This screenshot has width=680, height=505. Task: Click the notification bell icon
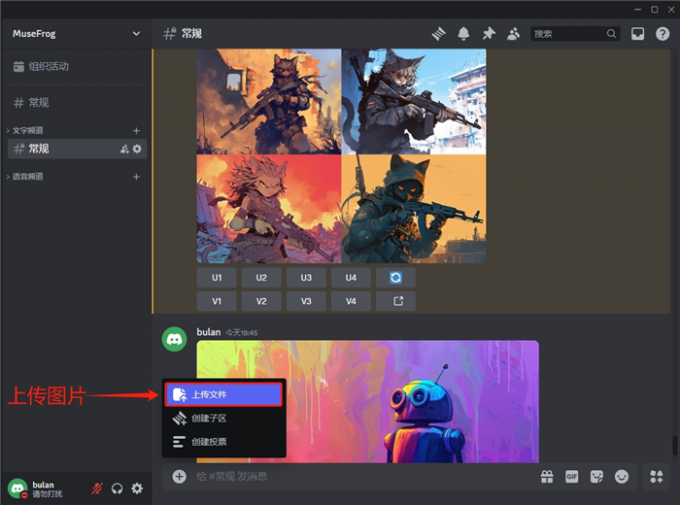tap(464, 33)
